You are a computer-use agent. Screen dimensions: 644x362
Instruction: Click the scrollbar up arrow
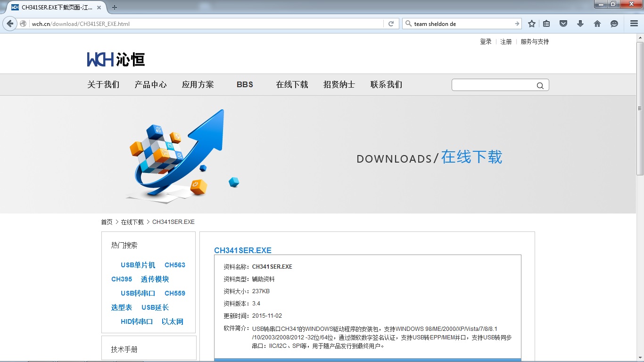(x=640, y=37)
